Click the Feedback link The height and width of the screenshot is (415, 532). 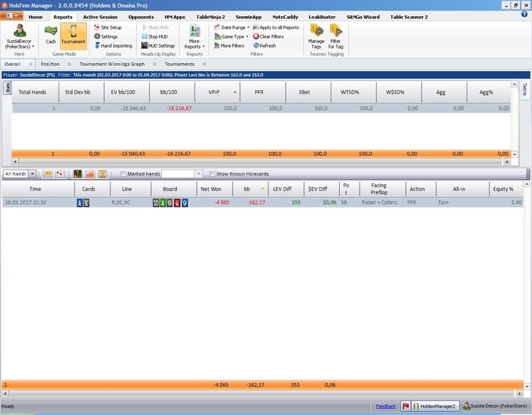(385, 406)
